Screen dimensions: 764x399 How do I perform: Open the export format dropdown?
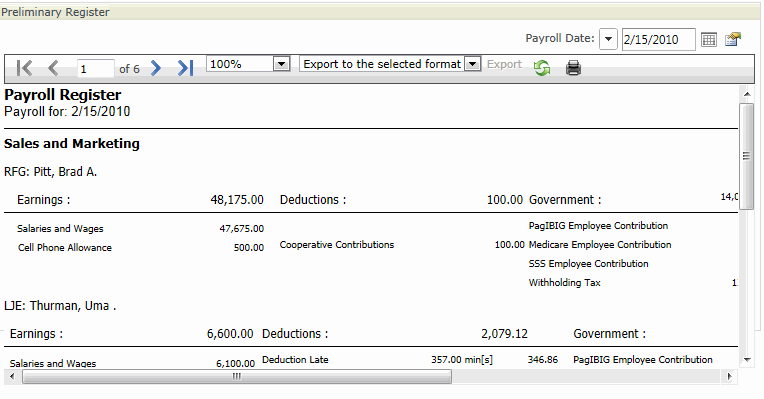click(x=472, y=64)
